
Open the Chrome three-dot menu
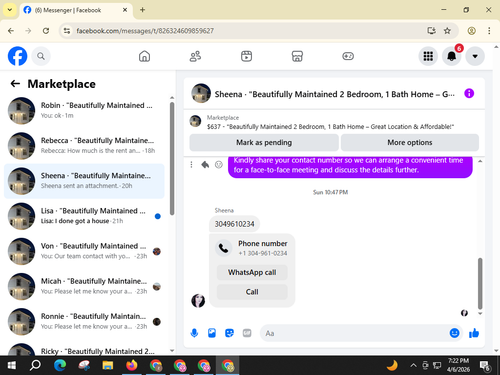click(x=489, y=31)
